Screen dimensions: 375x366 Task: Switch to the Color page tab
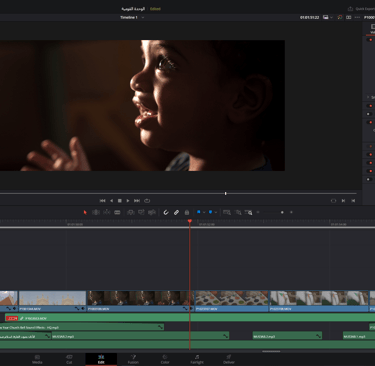pyautogui.click(x=165, y=359)
